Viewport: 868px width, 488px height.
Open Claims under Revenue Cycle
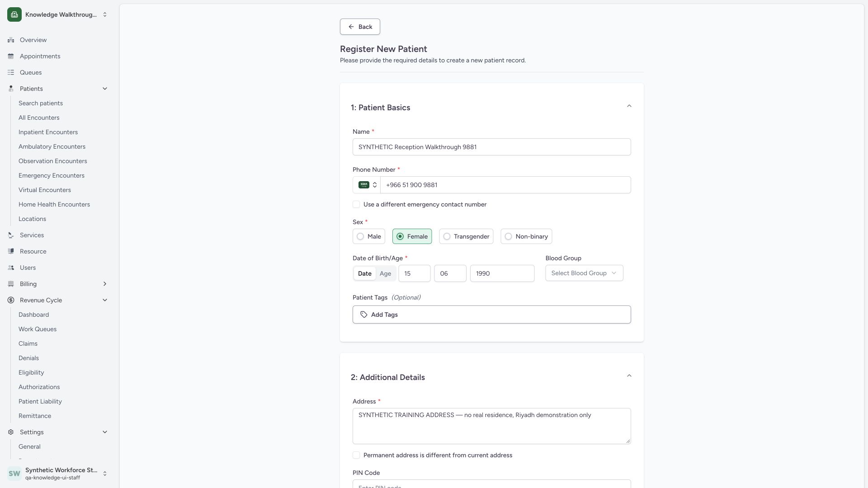28,343
